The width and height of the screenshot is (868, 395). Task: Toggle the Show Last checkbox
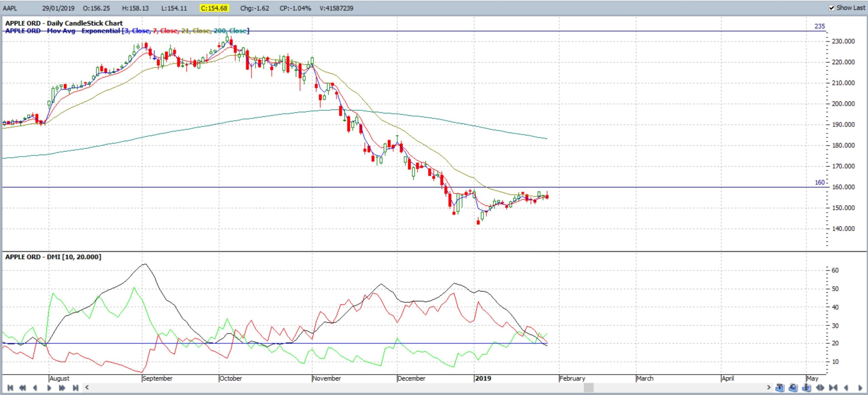831,8
